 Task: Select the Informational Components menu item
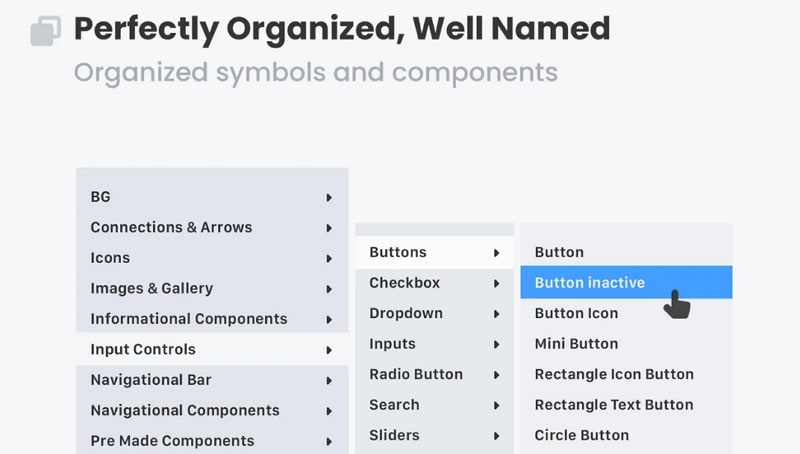(x=188, y=319)
